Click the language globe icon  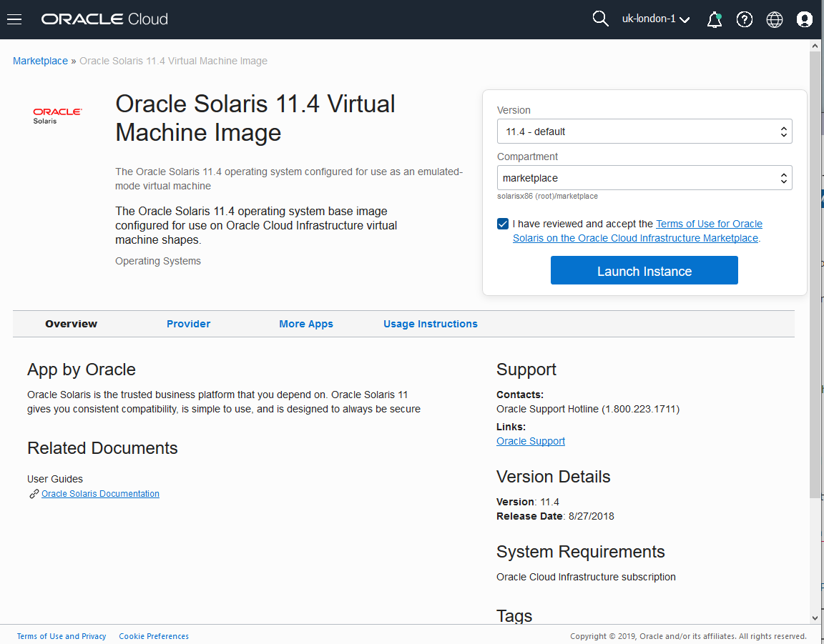coord(775,20)
